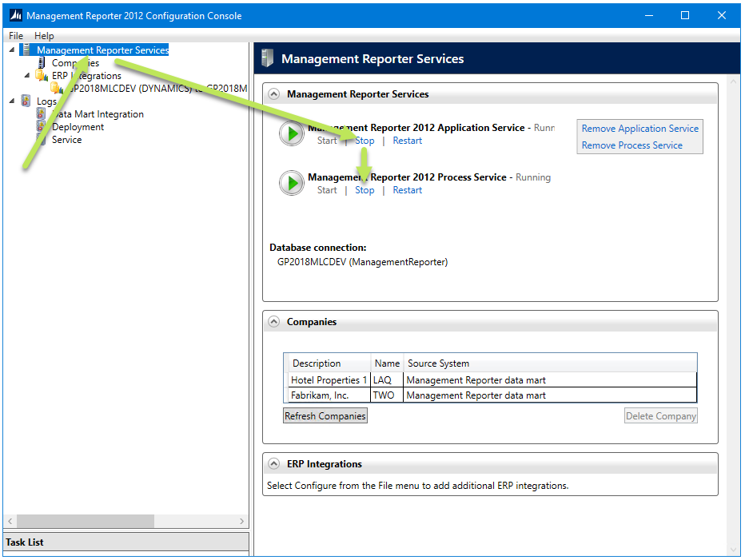Collapse the ERP Integrations section chevron

[x=273, y=463]
